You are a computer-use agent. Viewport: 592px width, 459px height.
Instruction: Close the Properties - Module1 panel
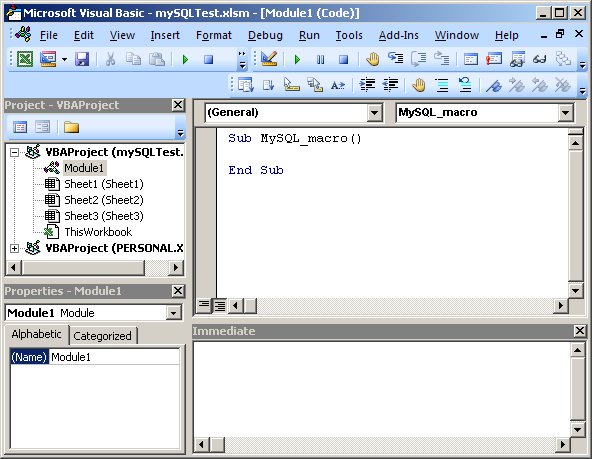(x=178, y=291)
